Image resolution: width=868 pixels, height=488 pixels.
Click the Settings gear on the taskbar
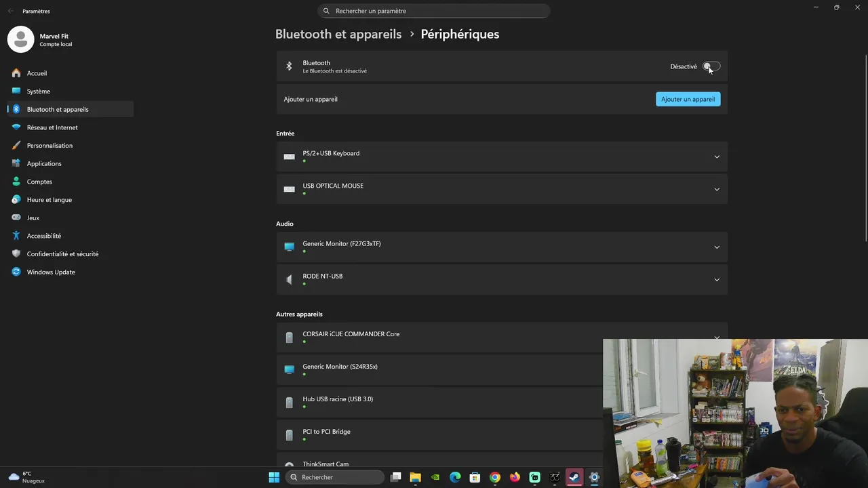[594, 477]
